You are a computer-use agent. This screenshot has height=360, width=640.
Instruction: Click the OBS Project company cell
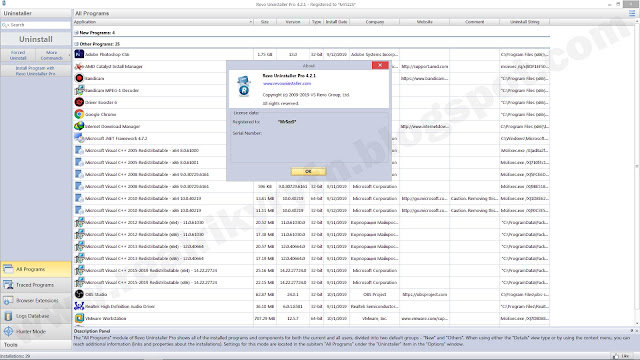point(374,294)
